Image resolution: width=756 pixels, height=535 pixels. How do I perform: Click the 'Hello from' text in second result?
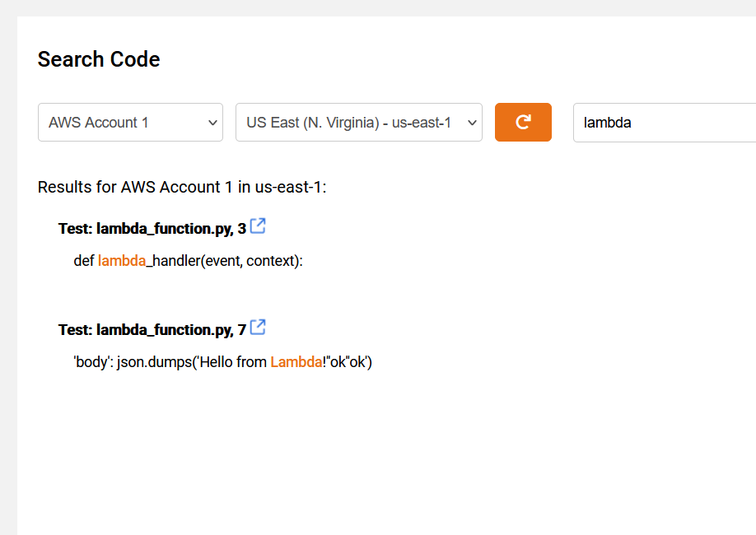(x=233, y=362)
